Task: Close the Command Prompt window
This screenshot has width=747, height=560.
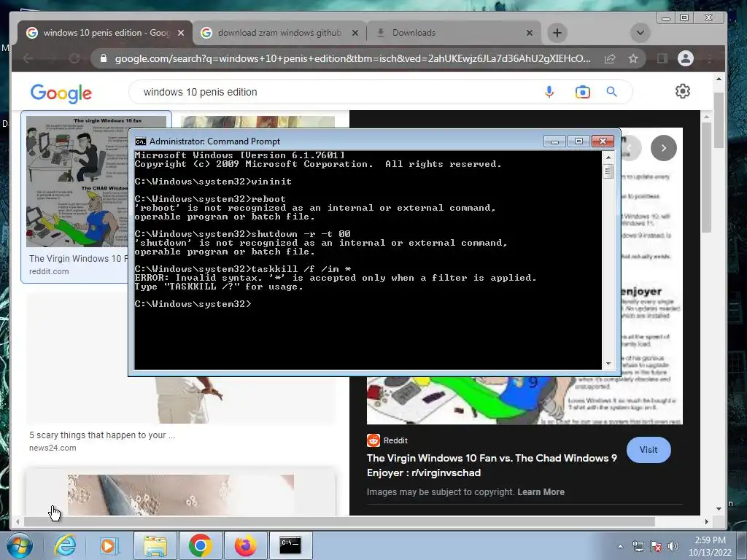Action: pos(603,141)
